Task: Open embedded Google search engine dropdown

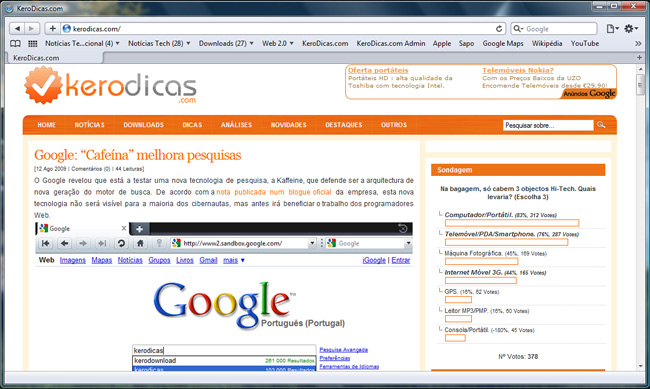Action: [x=408, y=243]
